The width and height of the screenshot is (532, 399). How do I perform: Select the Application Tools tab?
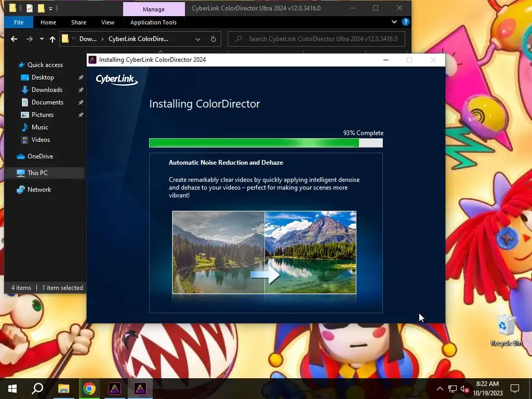pos(153,22)
